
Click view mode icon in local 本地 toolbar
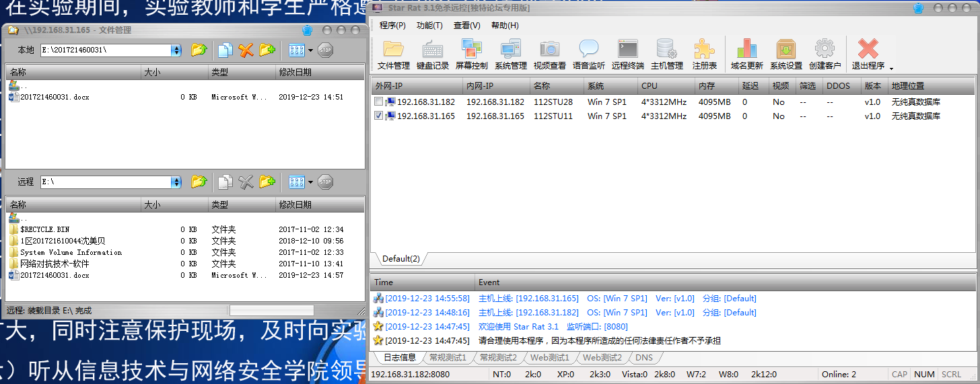coord(297,50)
